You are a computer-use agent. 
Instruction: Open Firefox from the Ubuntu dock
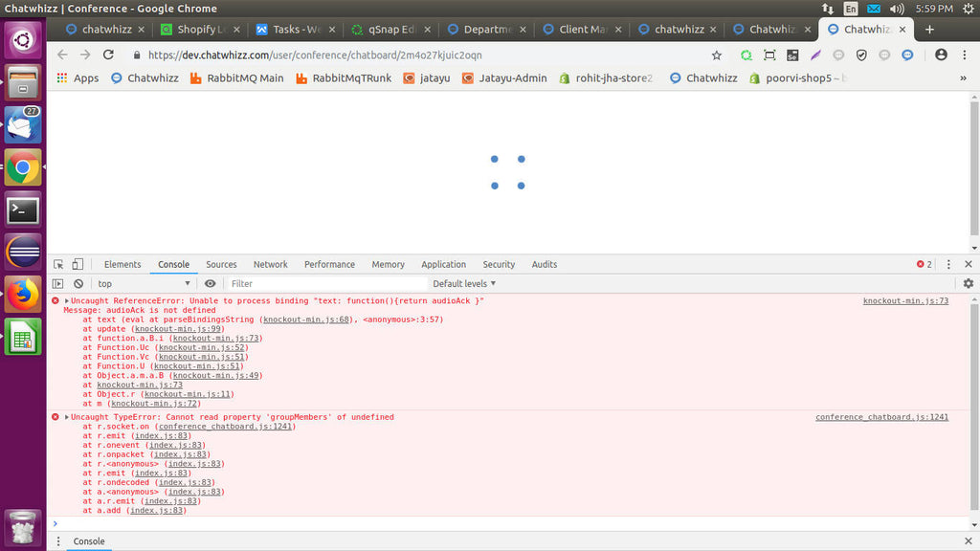point(23,294)
